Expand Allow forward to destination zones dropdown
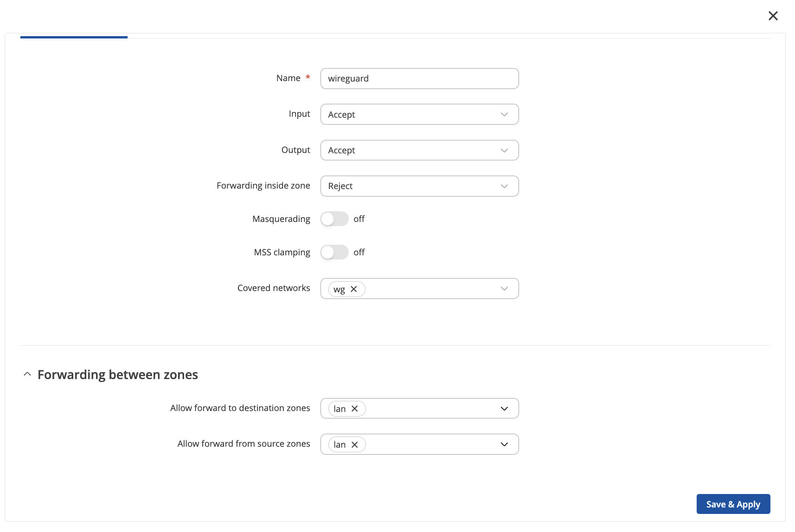 click(504, 408)
